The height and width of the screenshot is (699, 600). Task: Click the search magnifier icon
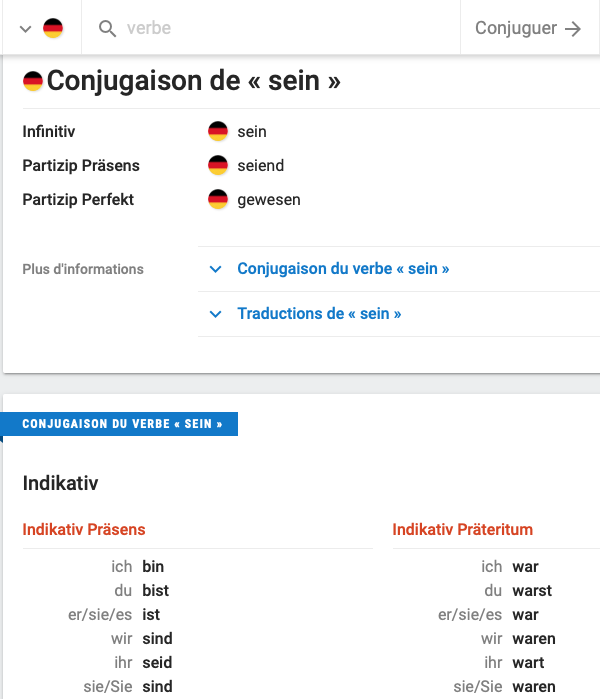108,29
